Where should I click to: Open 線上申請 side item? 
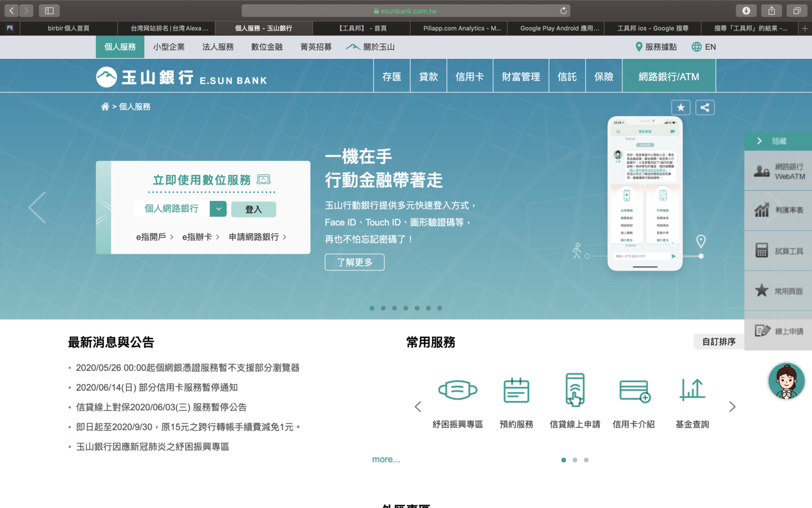click(778, 331)
